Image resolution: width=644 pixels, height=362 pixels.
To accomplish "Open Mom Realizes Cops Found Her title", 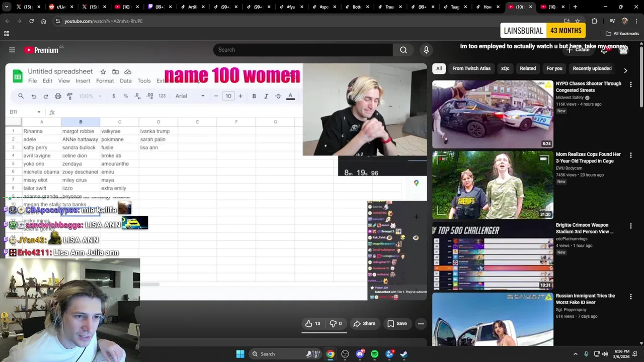I will click(x=589, y=158).
